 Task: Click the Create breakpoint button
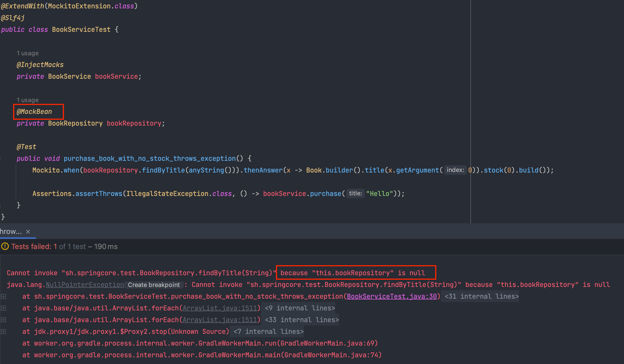tap(154, 285)
